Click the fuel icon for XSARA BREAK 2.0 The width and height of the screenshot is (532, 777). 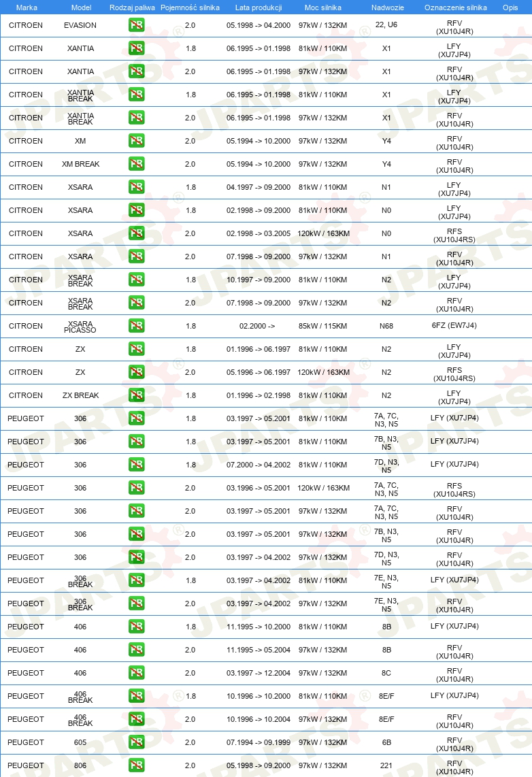[136, 302]
